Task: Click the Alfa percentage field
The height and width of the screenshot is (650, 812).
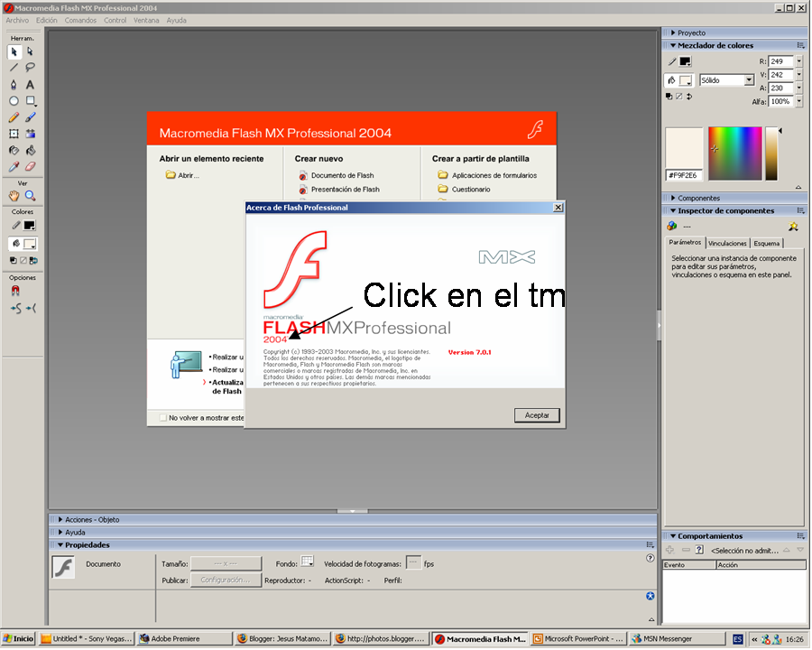Action: 781,102
